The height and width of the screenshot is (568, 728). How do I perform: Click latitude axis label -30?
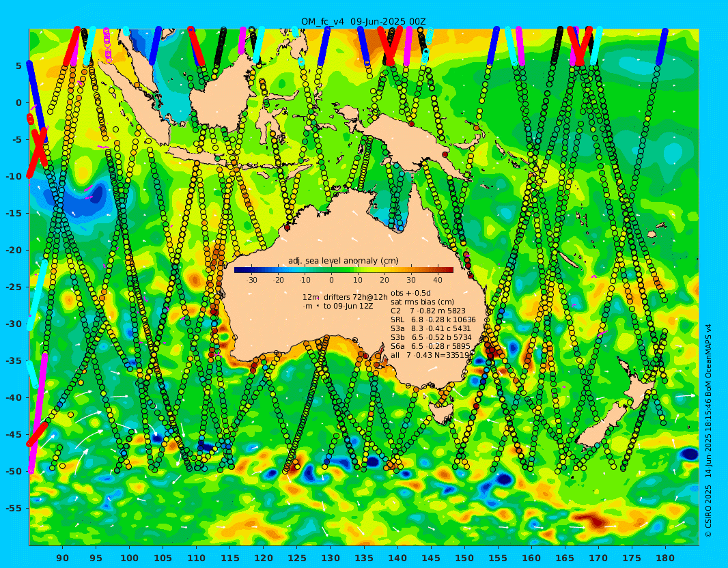pyautogui.click(x=14, y=324)
